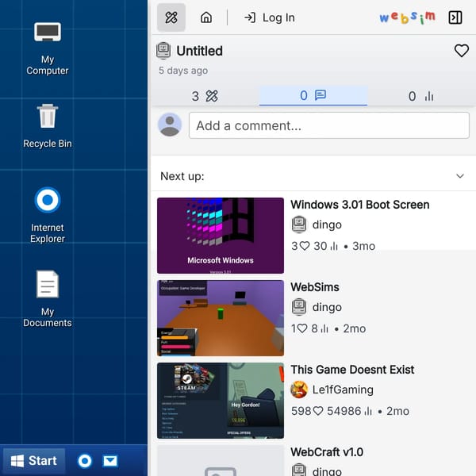Screen dimensions: 476x476
Task: Click the Log In button
Action: (269, 17)
